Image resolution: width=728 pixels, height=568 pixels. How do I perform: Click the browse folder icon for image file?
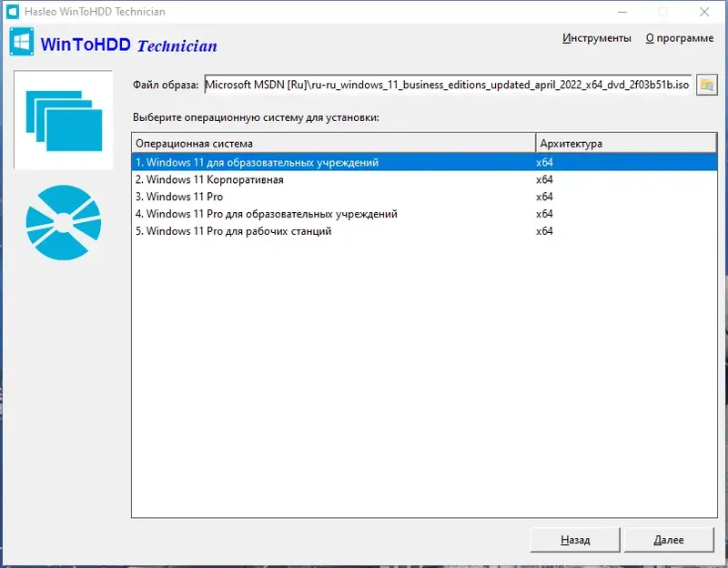tap(707, 85)
